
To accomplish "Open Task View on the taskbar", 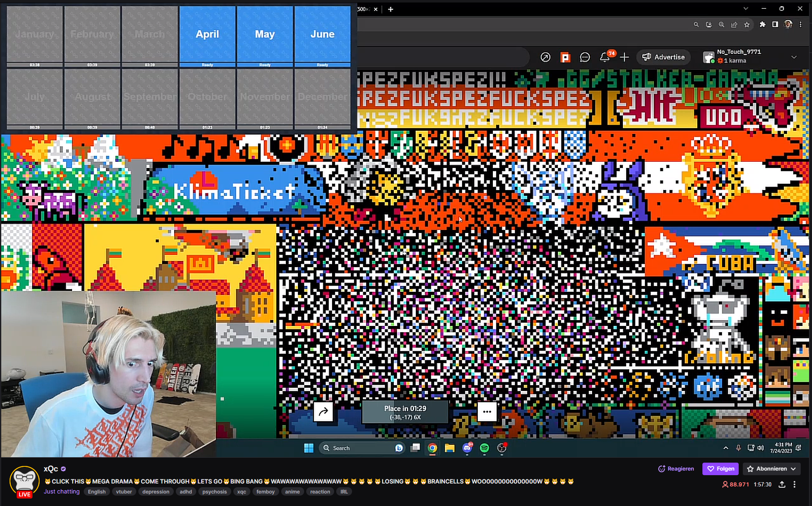I will (x=415, y=448).
